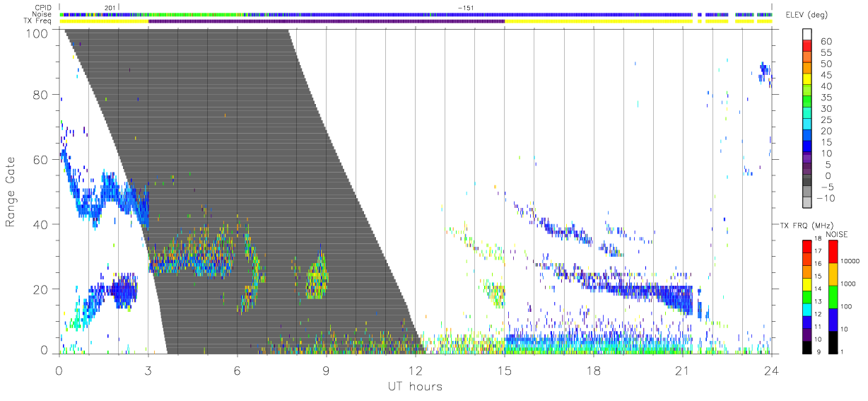Image resolution: width=868 pixels, height=401 pixels.
Task: Click the CPID row label
Action: tap(42, 7)
